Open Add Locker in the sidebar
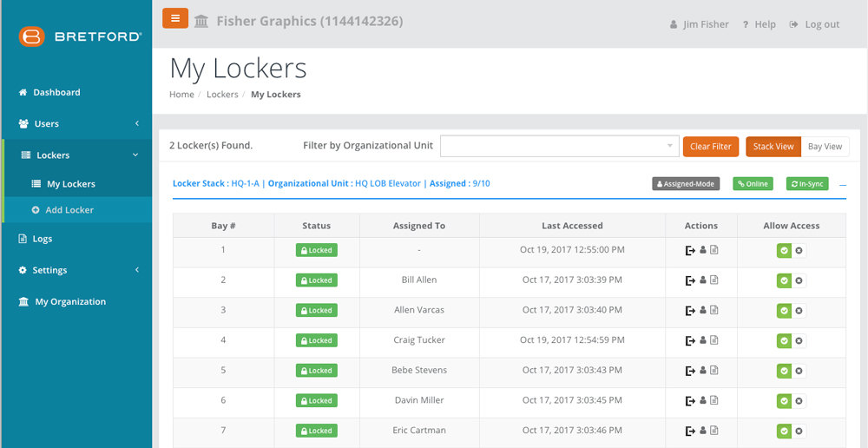868x448 pixels. (62, 210)
